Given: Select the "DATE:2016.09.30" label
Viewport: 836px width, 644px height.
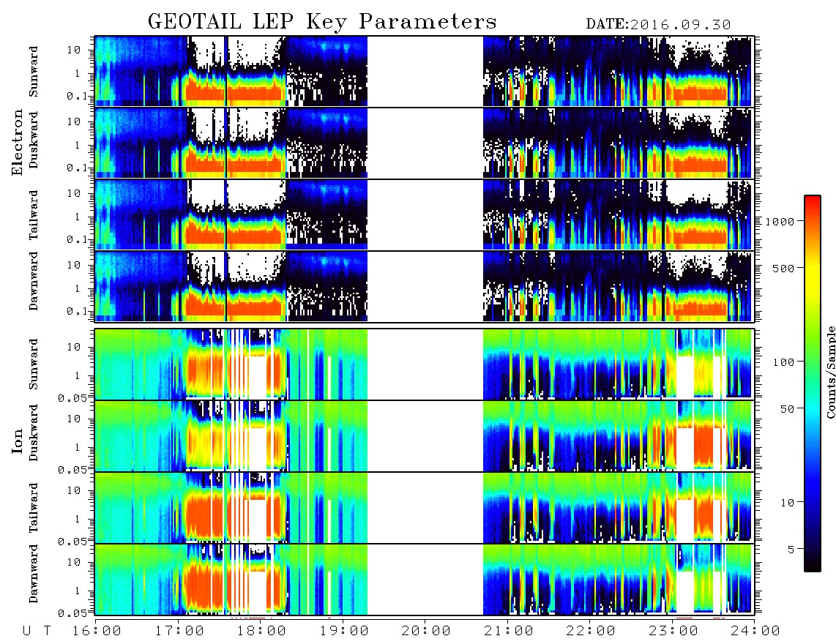Looking at the screenshot, I should pyautogui.click(x=658, y=25).
